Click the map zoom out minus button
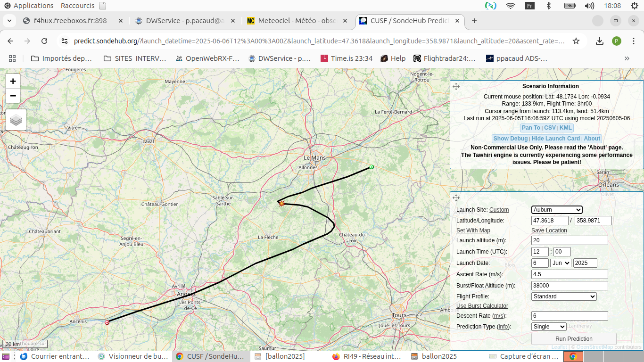Image resolution: width=644 pixels, height=362 pixels. (13, 96)
